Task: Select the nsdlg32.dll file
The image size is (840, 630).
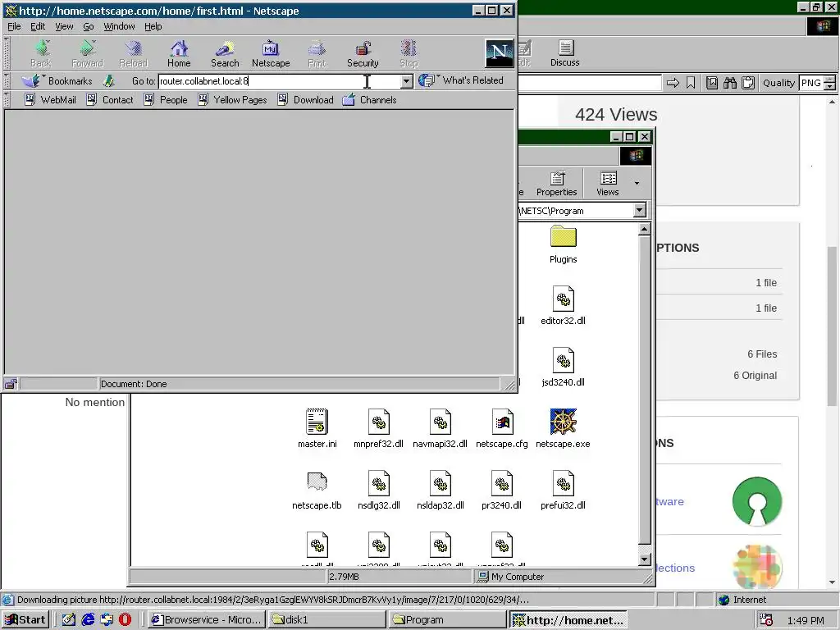Action: (379, 491)
